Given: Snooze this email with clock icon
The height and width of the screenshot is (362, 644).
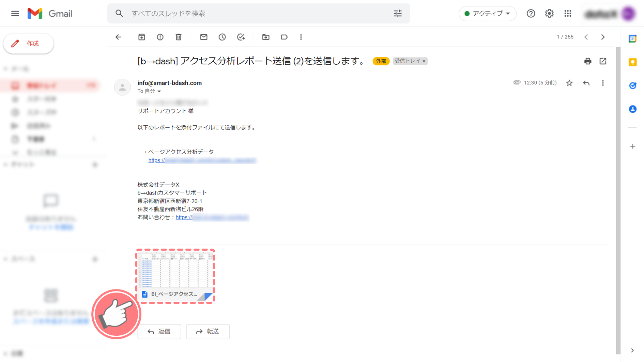Looking at the screenshot, I should coord(222,37).
